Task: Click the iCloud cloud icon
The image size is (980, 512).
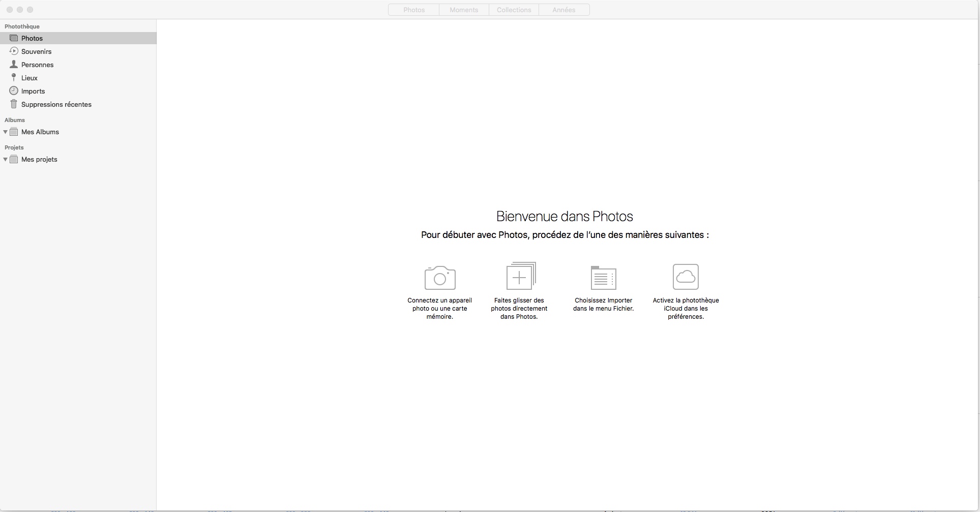Action: click(686, 277)
